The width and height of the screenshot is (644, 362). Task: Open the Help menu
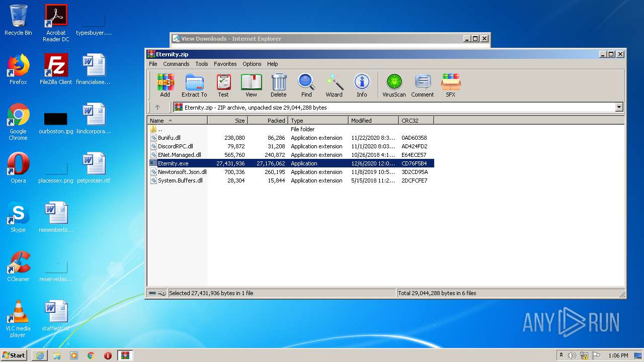272,64
